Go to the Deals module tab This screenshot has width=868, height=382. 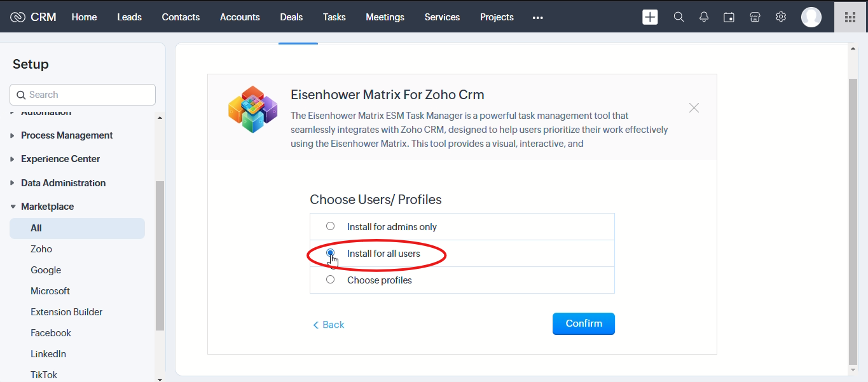click(291, 17)
